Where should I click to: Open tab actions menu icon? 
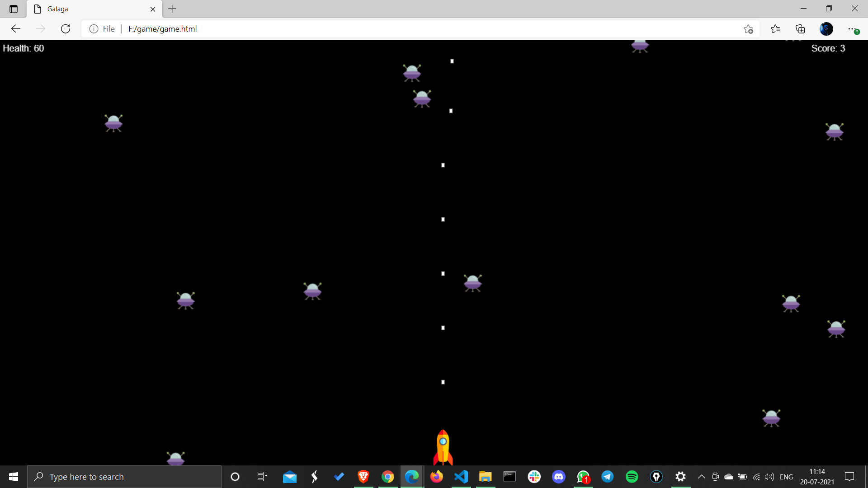pos(13,9)
